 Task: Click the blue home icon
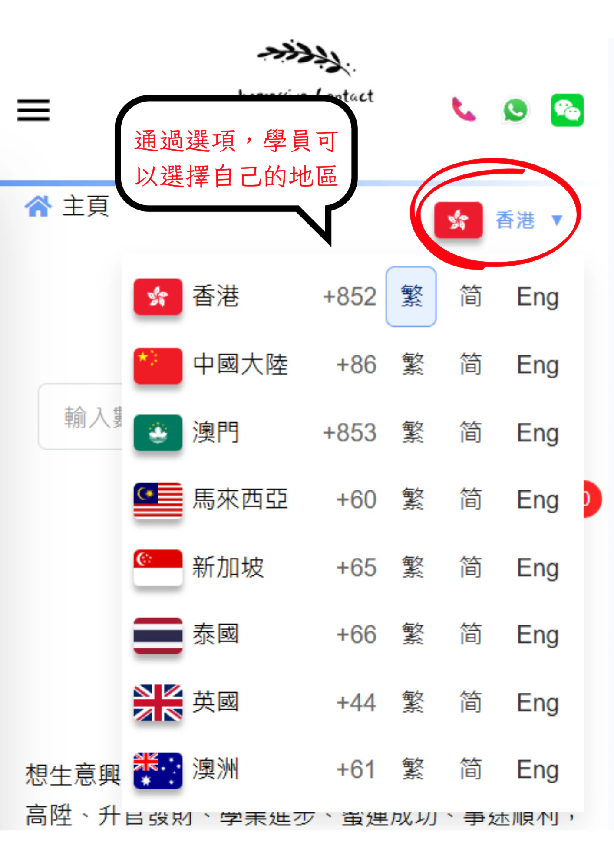point(38,206)
